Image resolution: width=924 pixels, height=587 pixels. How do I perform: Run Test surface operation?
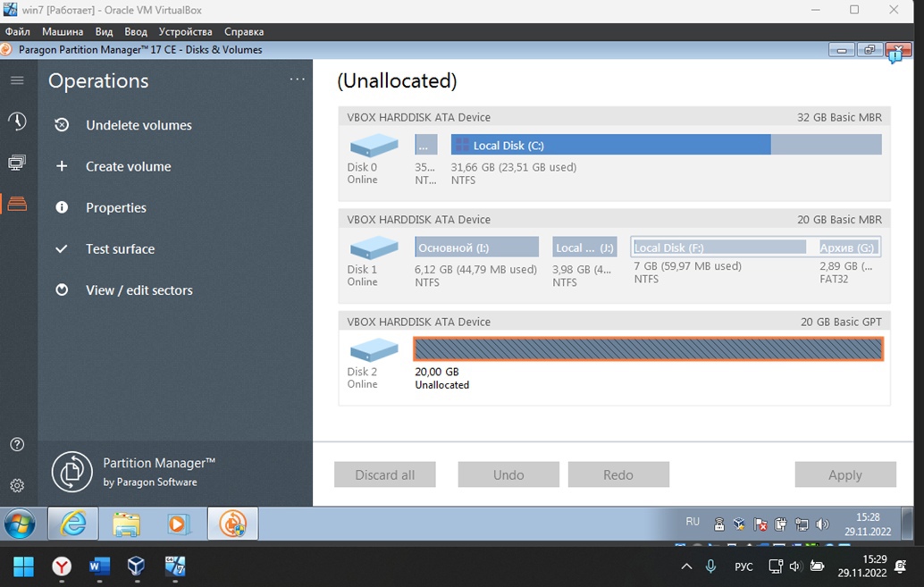click(121, 248)
